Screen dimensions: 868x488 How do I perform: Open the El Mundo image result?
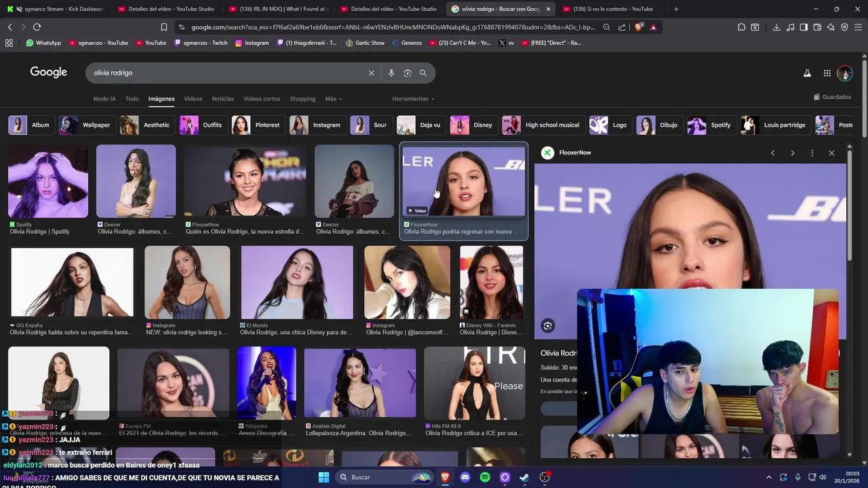pyautogui.click(x=297, y=282)
